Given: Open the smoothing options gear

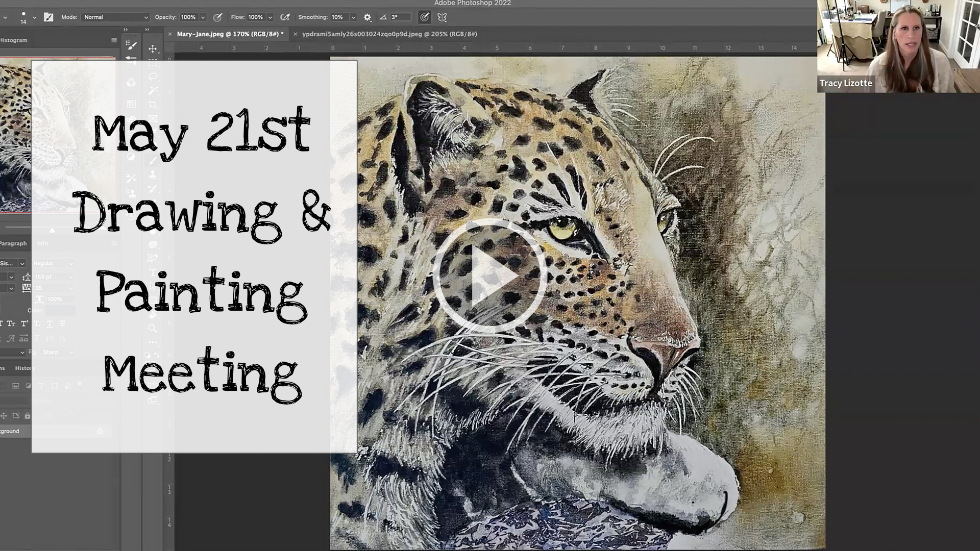Looking at the screenshot, I should pyautogui.click(x=367, y=17).
